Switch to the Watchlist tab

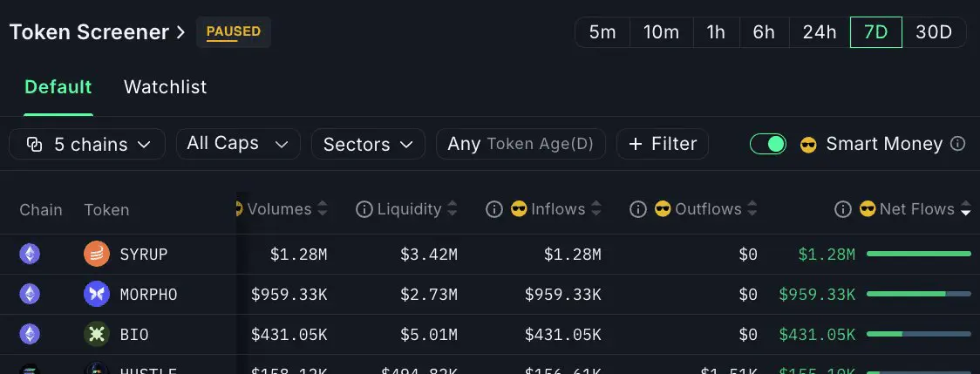(165, 87)
